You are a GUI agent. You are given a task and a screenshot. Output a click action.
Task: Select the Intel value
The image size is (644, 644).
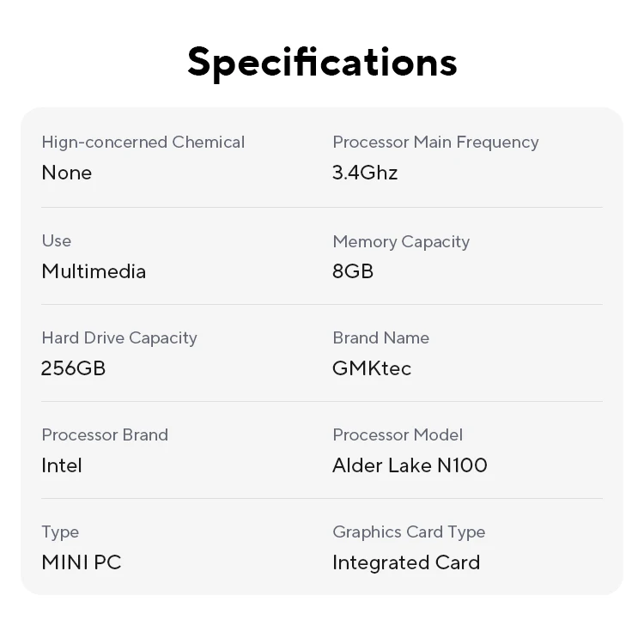[62, 465]
